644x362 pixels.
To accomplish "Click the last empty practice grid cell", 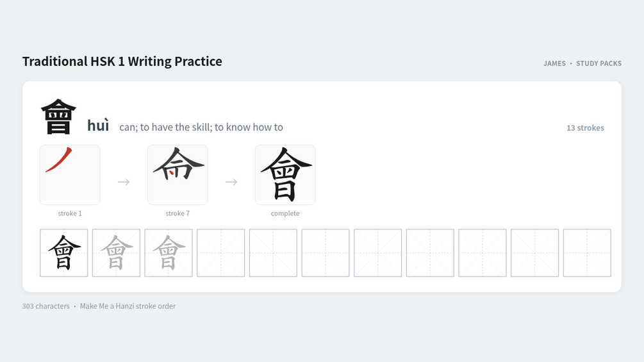I will click(x=587, y=253).
